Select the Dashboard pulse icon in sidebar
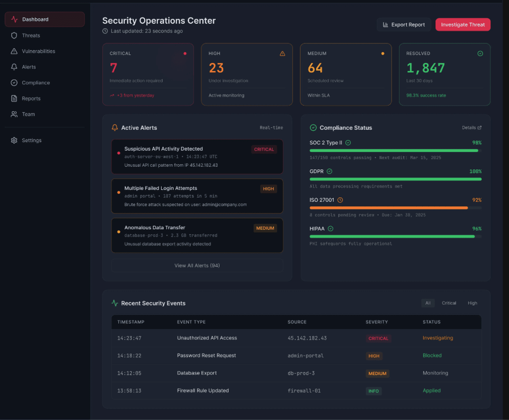509x420 pixels. (14, 19)
